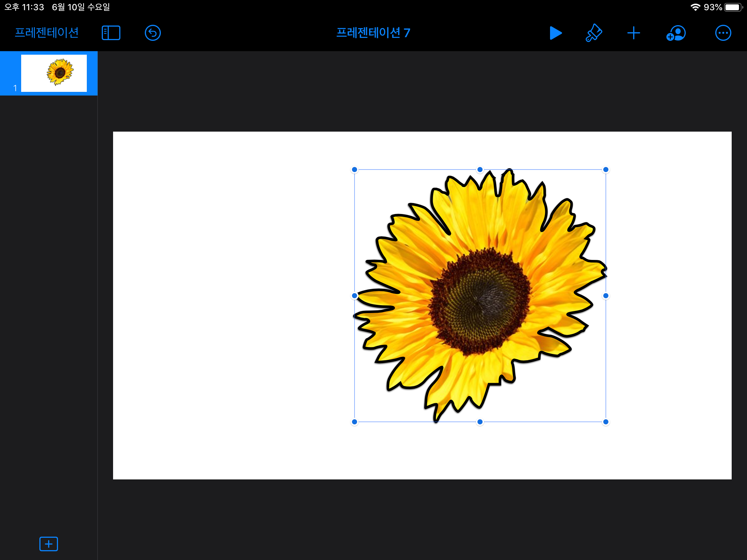Toggle the slide navigator view button

click(x=111, y=33)
